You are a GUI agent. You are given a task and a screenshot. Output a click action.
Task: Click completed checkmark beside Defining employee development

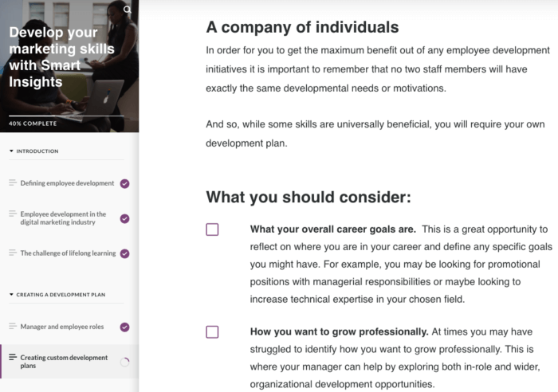[x=124, y=183]
